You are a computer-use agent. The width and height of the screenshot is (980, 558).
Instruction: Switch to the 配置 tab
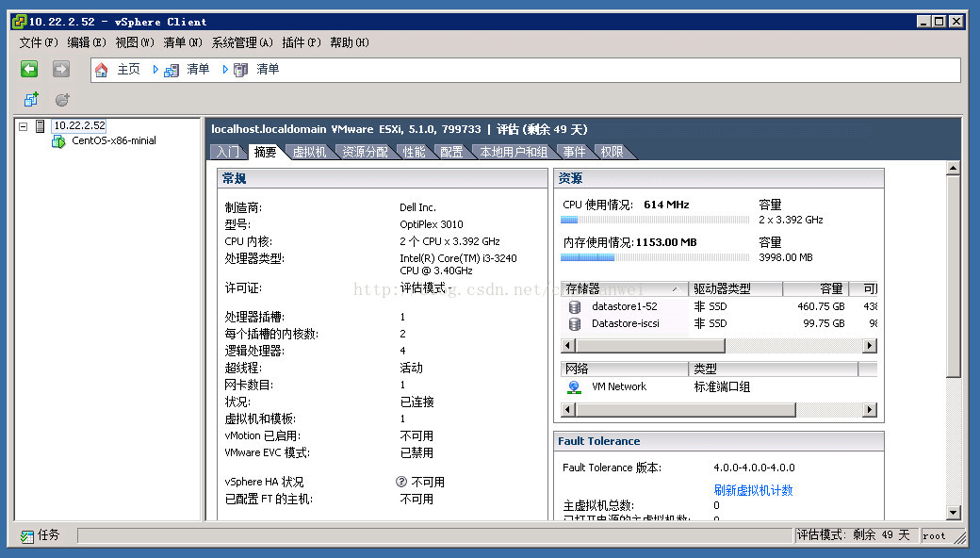coord(451,152)
